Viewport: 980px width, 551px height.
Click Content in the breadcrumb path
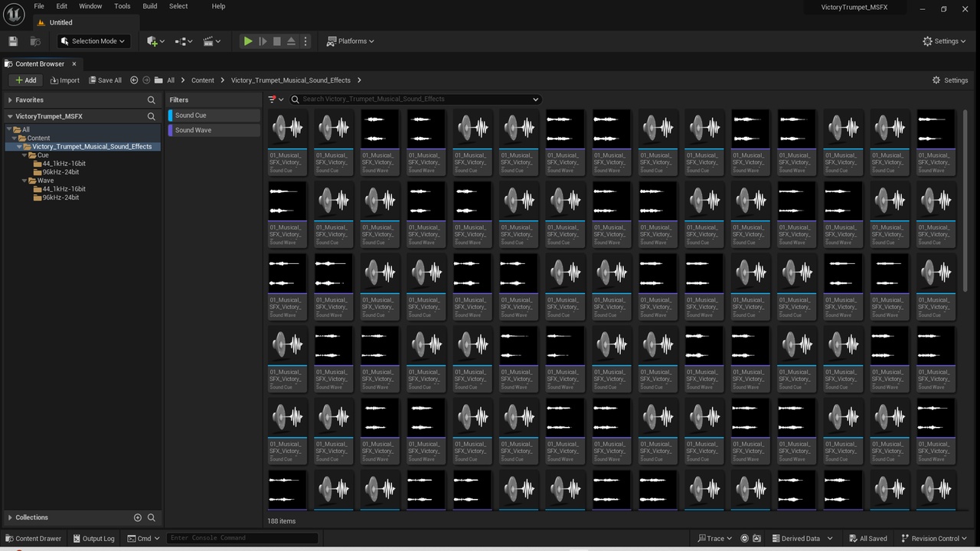coord(203,80)
